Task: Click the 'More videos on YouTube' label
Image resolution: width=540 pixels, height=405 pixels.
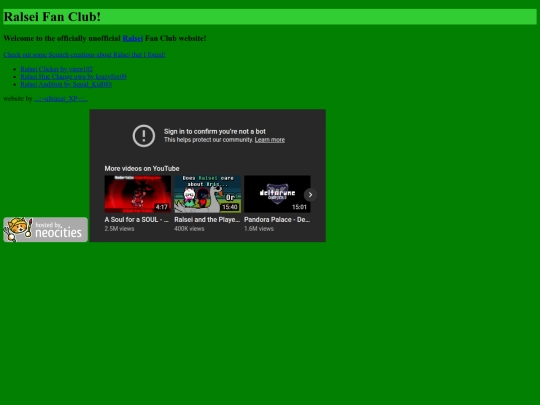Action: [142, 169]
